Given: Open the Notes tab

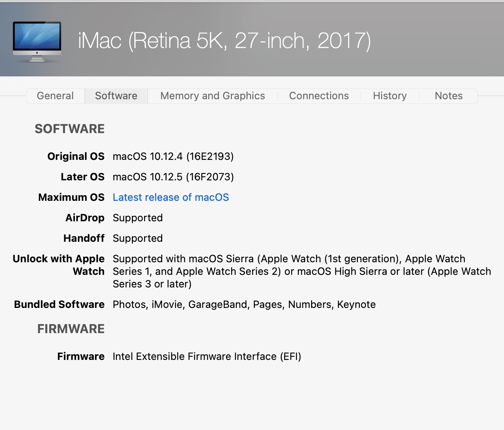Looking at the screenshot, I should click(x=448, y=96).
